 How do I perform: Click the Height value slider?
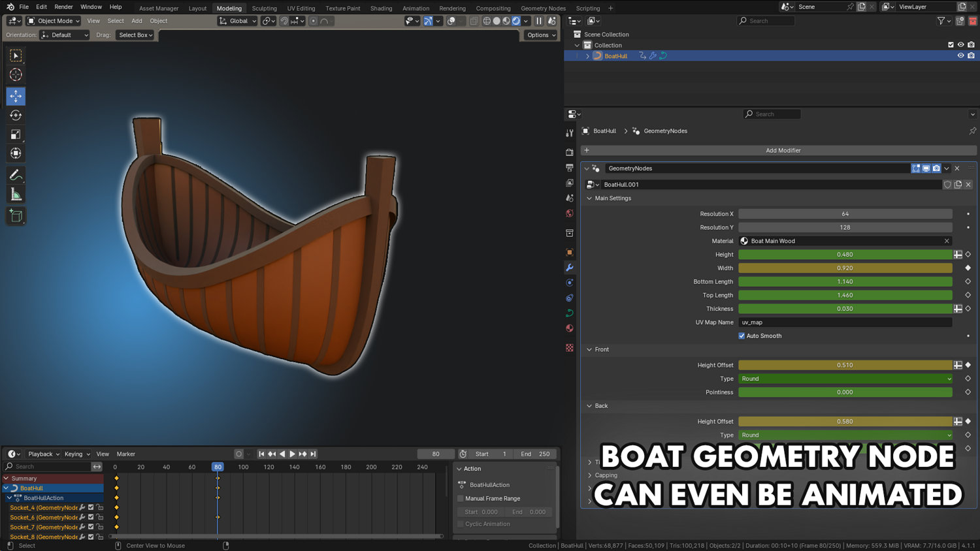click(845, 255)
